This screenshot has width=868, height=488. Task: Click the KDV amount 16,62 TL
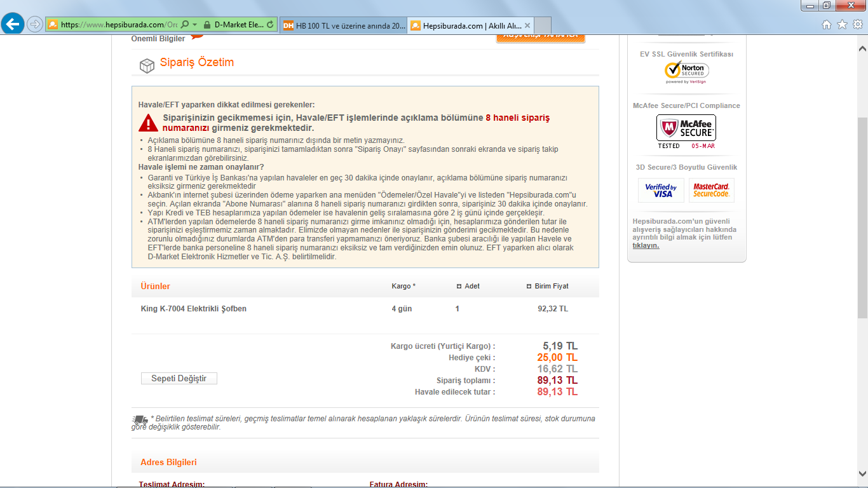tap(557, 369)
